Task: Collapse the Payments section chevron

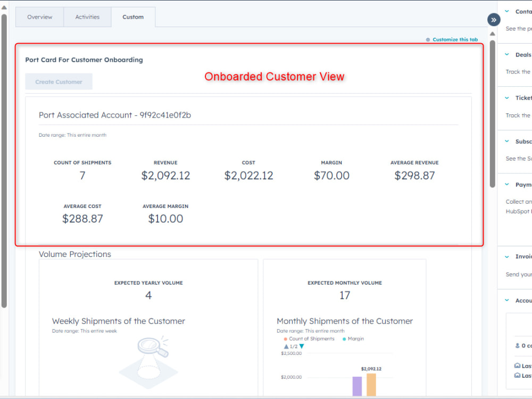Action: tap(506, 184)
